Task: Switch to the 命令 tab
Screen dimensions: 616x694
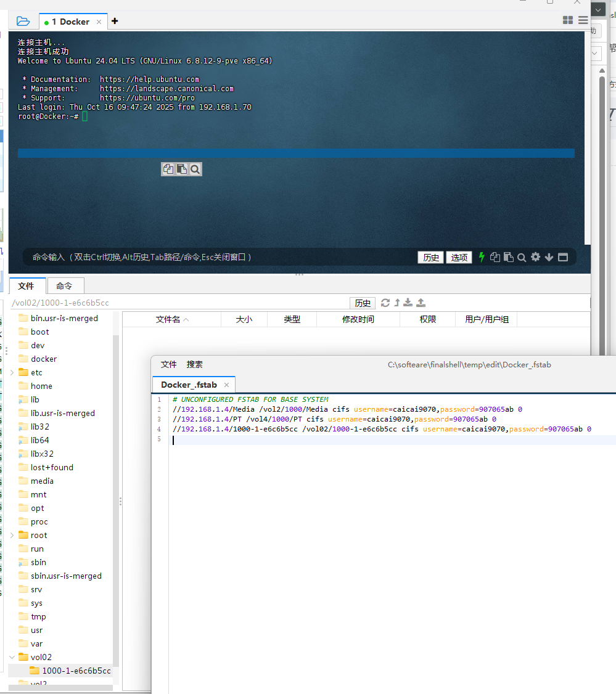Action: [x=65, y=286]
